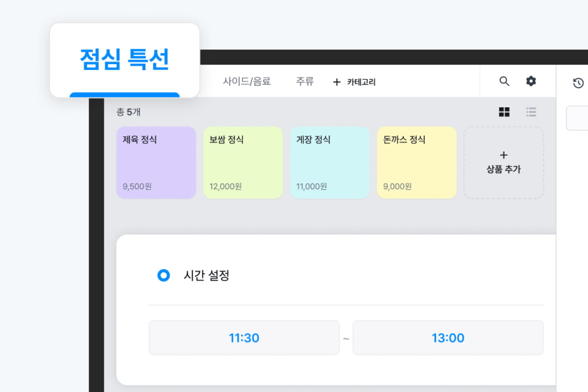Screen dimensions: 588x392
Task: Click the plus icon beside 카테고리
Action: click(337, 82)
